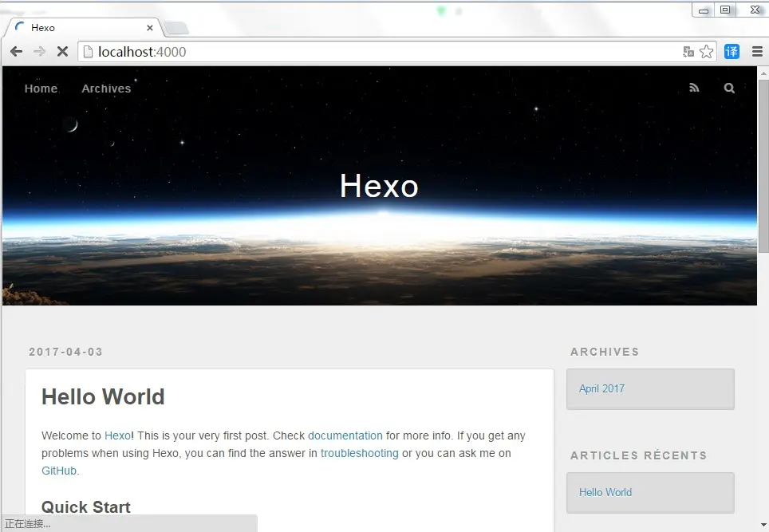The height and width of the screenshot is (532, 769).
Task: Click the scrollbar up arrow
Action: 763,73
